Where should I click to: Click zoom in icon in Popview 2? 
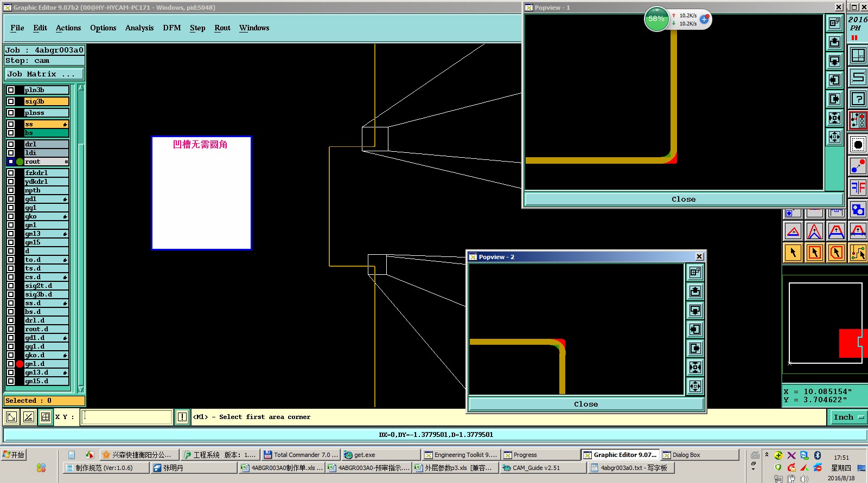tap(695, 368)
